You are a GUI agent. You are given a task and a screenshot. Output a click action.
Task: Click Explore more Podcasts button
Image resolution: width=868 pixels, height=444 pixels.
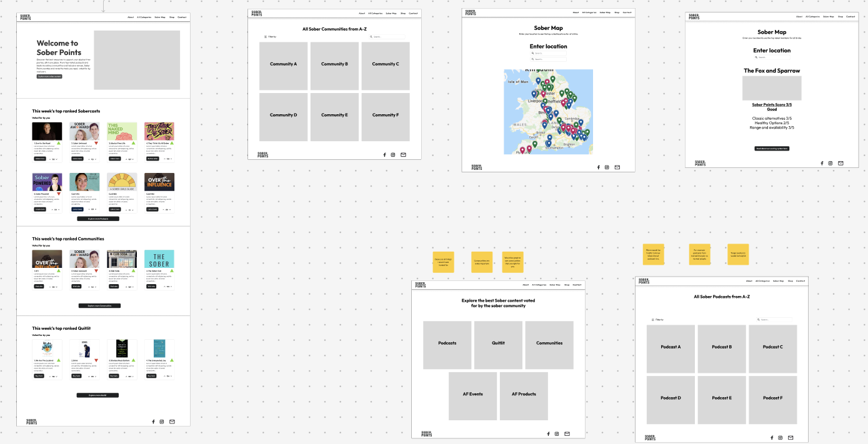(98, 219)
